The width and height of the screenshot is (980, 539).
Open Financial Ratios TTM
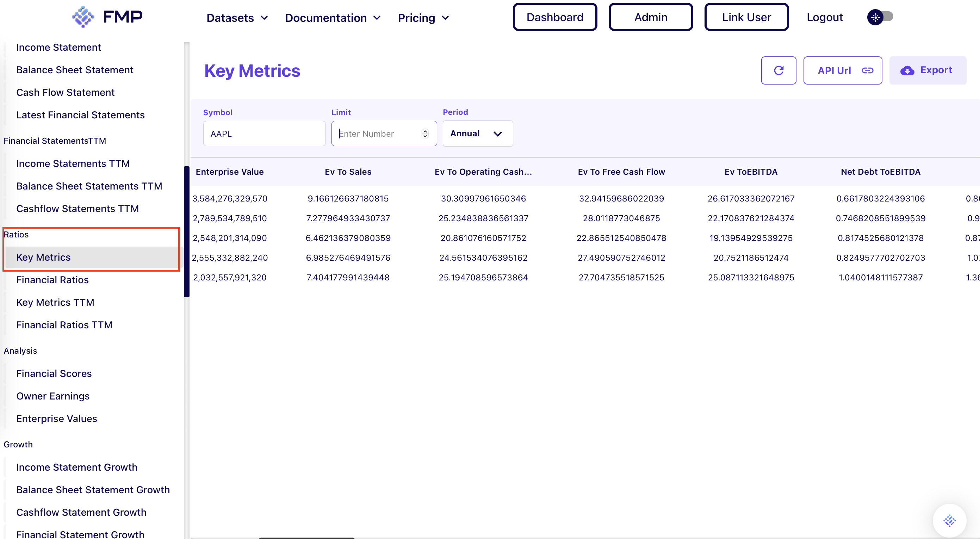tap(64, 325)
